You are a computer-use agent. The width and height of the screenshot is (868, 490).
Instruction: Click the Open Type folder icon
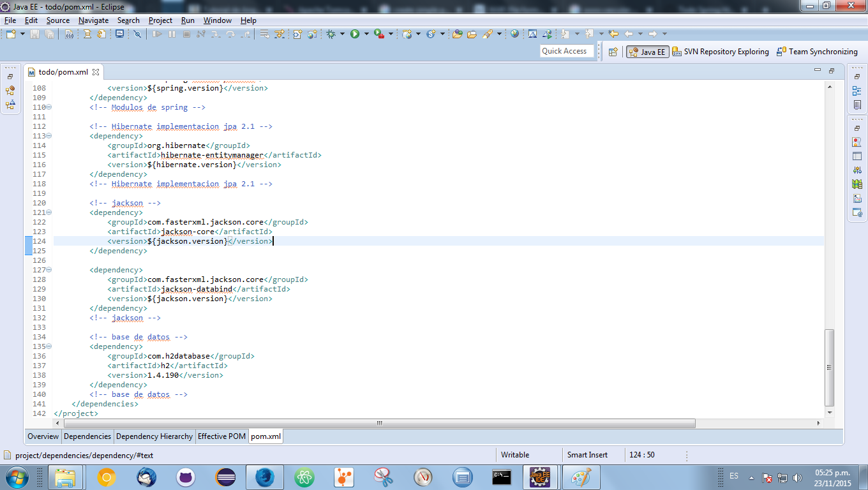click(458, 34)
